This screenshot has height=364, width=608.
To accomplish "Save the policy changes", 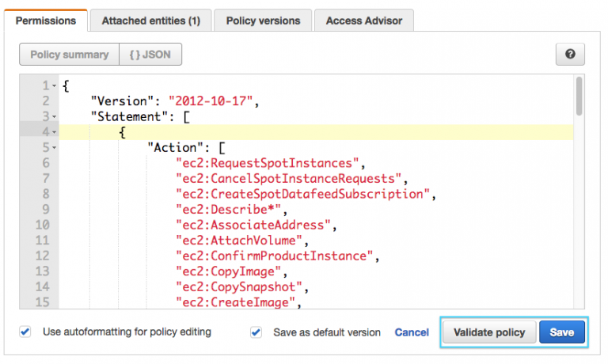I will pyautogui.click(x=561, y=332).
